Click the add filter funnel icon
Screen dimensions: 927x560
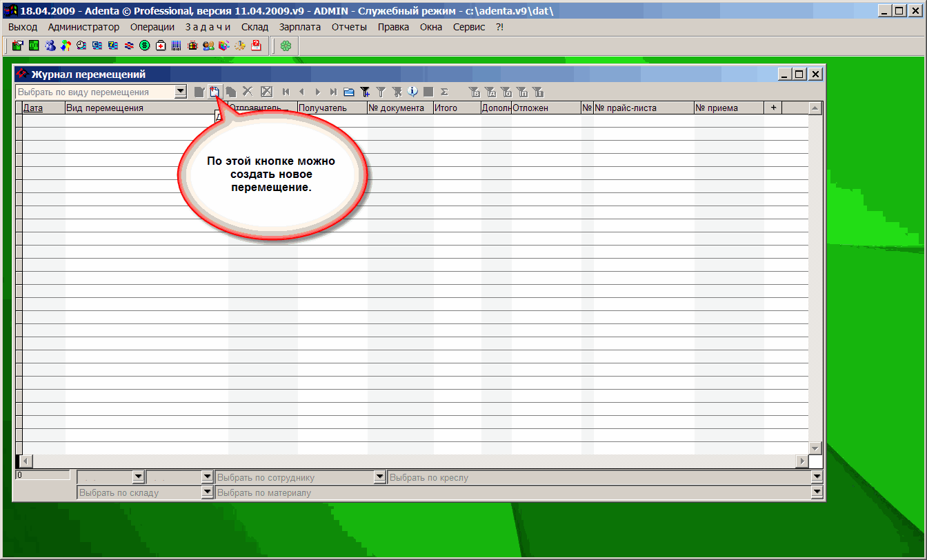[366, 92]
